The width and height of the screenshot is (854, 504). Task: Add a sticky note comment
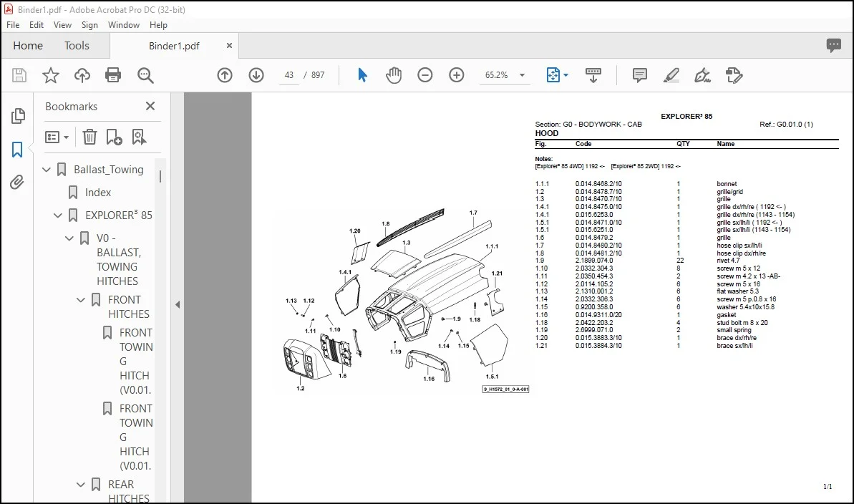pos(640,75)
